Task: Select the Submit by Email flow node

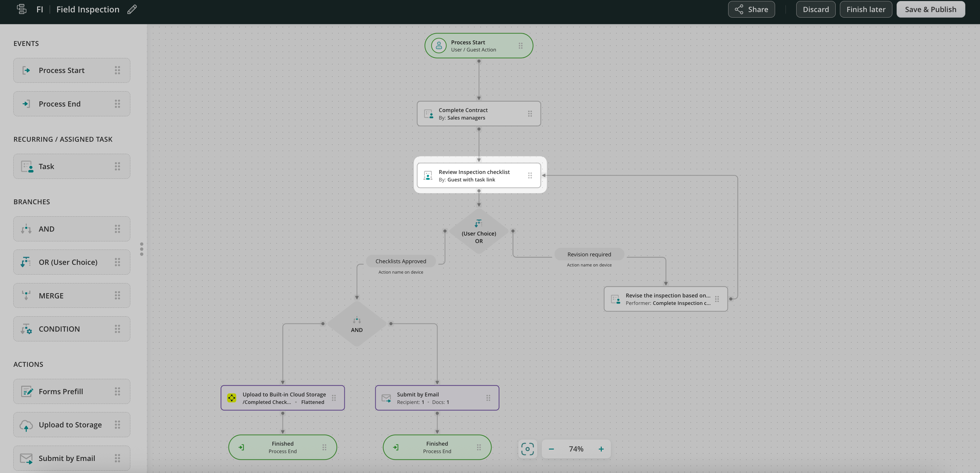Action: coord(436,398)
